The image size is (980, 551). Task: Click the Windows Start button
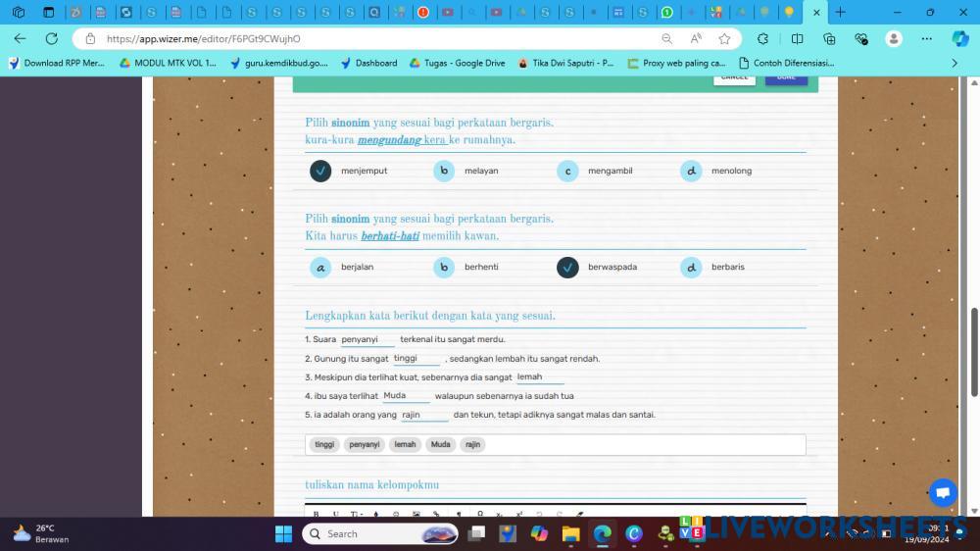283,533
